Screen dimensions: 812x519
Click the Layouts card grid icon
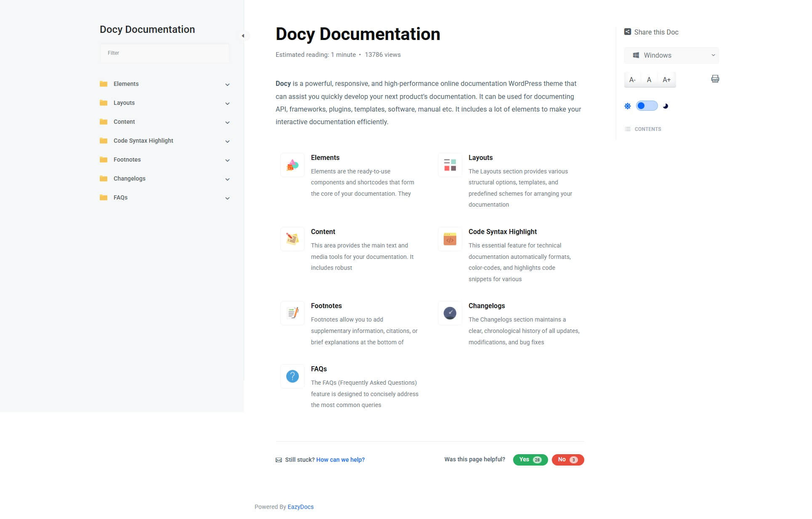click(x=450, y=165)
